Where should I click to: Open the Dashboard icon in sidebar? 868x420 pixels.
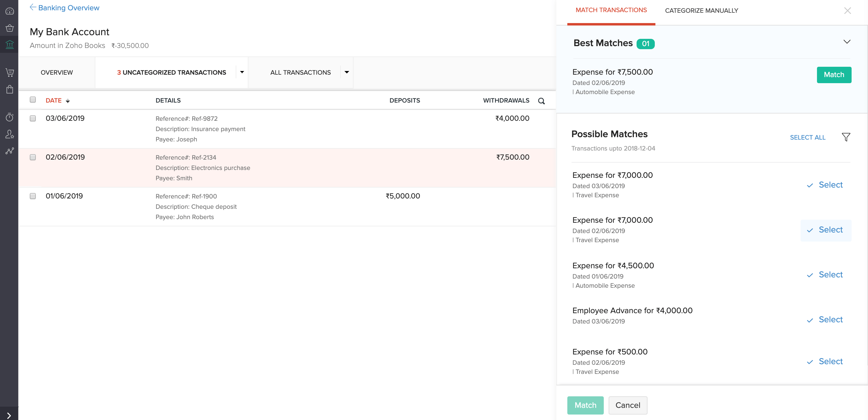9,11
